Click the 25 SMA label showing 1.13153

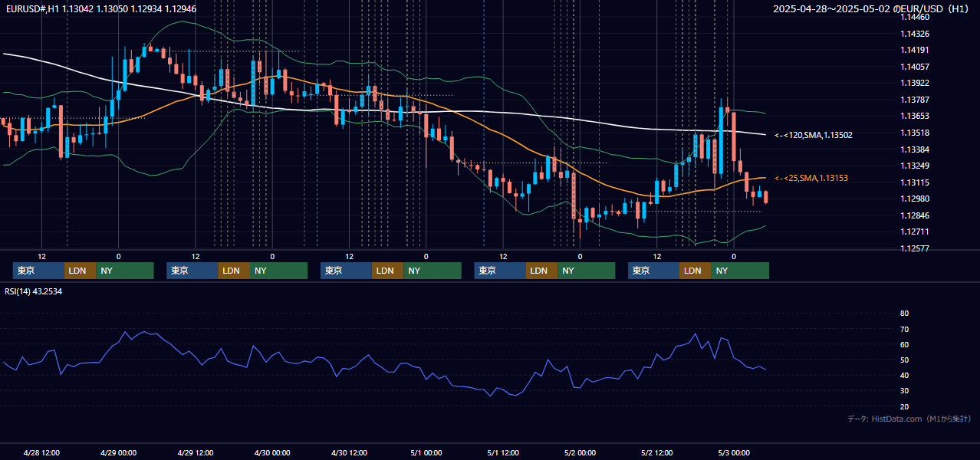[x=811, y=178]
